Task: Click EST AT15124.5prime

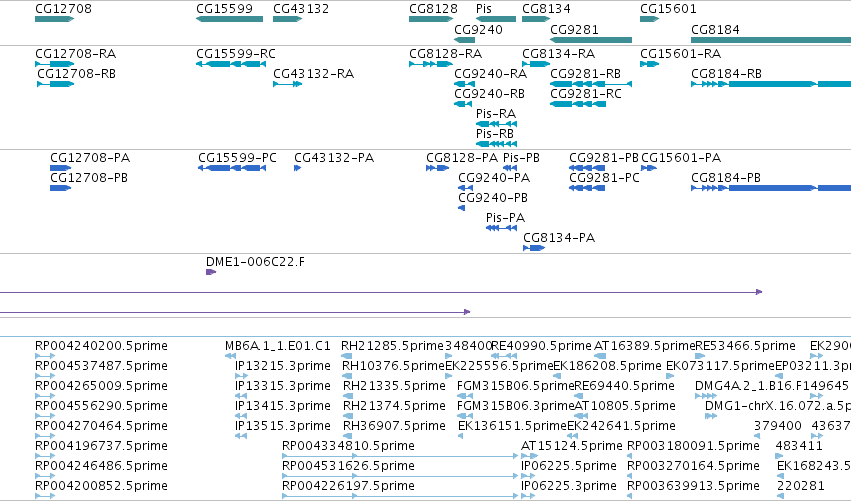Action: tap(529, 457)
